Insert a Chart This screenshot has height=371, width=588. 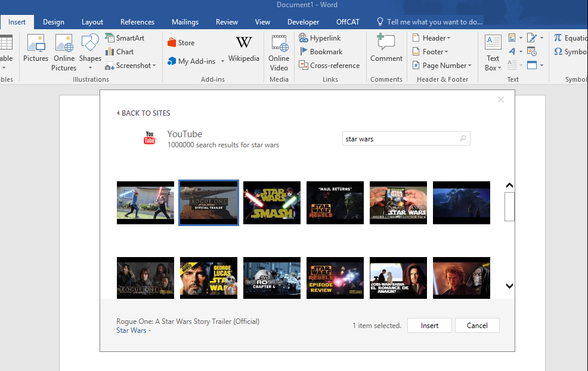[x=120, y=52]
